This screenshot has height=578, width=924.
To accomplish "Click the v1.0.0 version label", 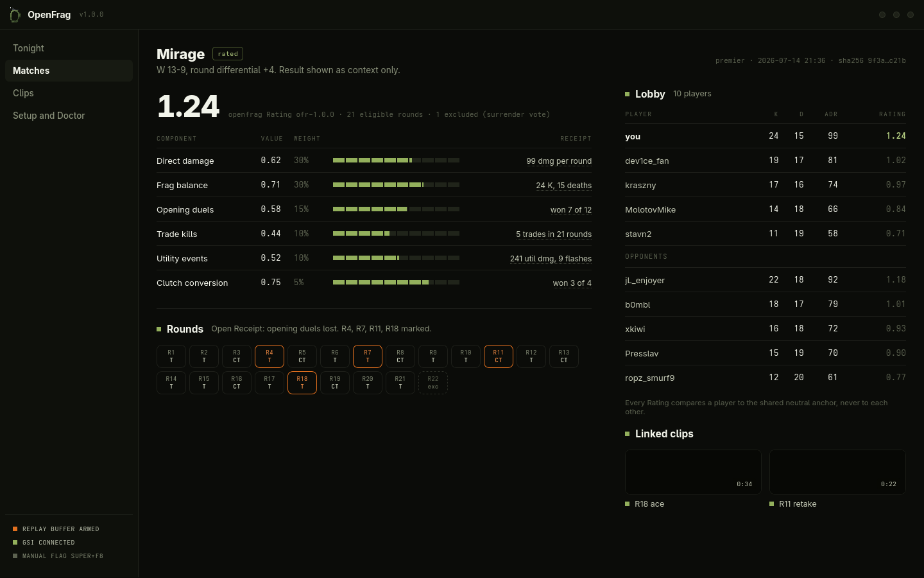I will 91,14.
